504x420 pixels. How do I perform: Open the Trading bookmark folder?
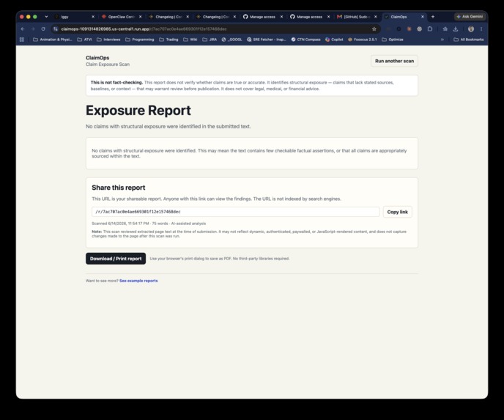pyautogui.click(x=168, y=40)
